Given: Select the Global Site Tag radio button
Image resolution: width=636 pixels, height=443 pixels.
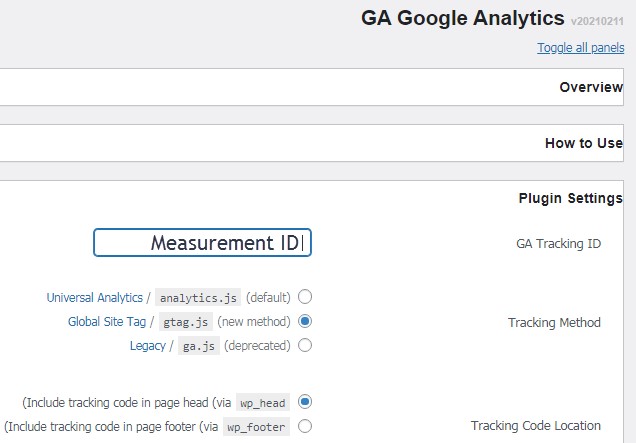Looking at the screenshot, I should (x=306, y=322).
